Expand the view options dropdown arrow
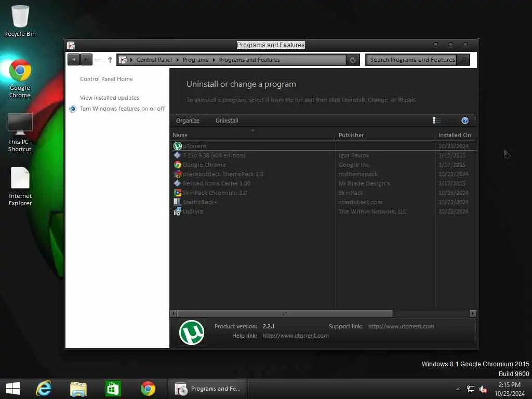 tap(448, 121)
